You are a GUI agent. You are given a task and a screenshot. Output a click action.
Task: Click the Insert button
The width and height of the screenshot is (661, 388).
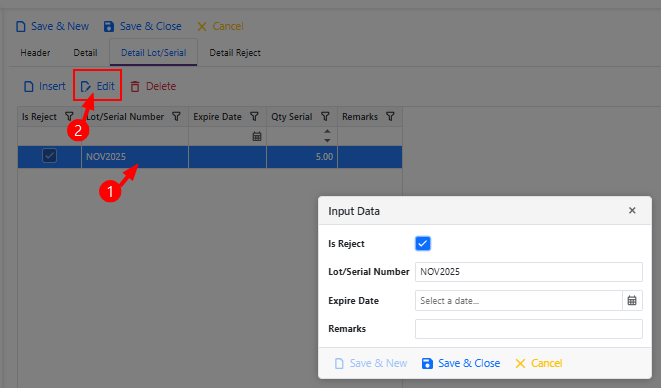point(45,86)
